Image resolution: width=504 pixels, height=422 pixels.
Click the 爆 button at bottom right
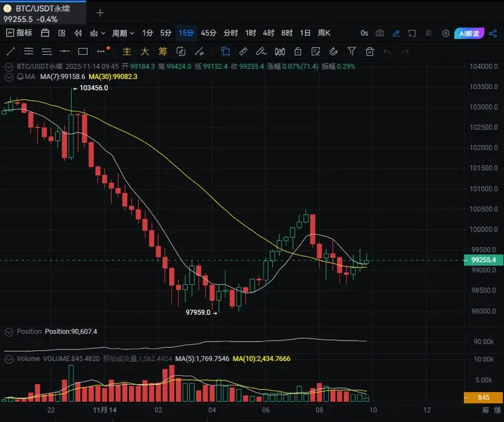[497, 410]
